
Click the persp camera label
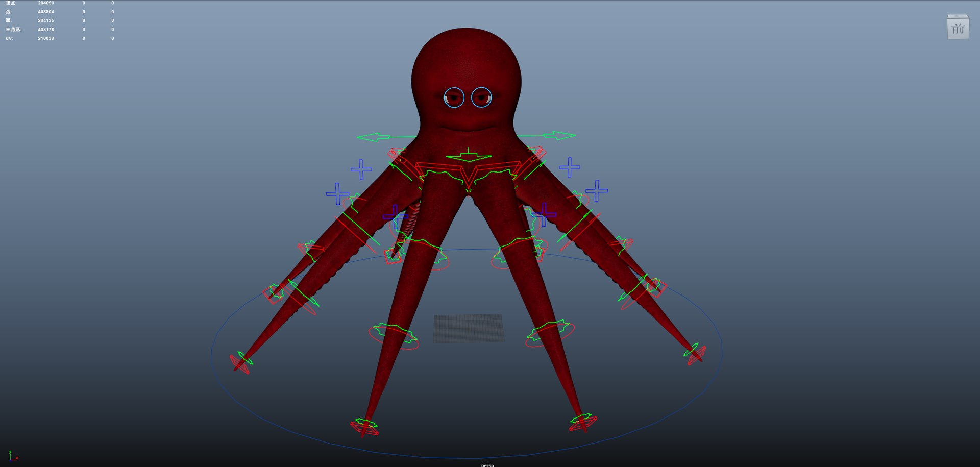(487, 465)
